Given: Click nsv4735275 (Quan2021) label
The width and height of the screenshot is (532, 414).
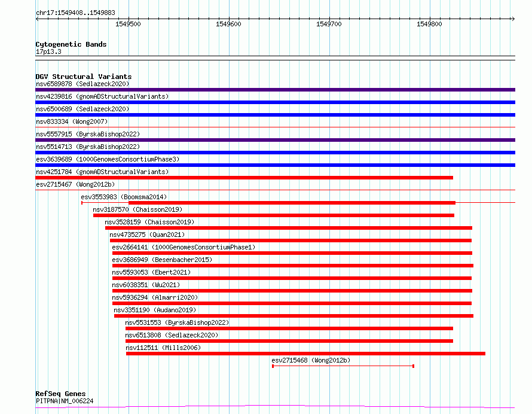Looking at the screenshot, I should tap(147, 235).
